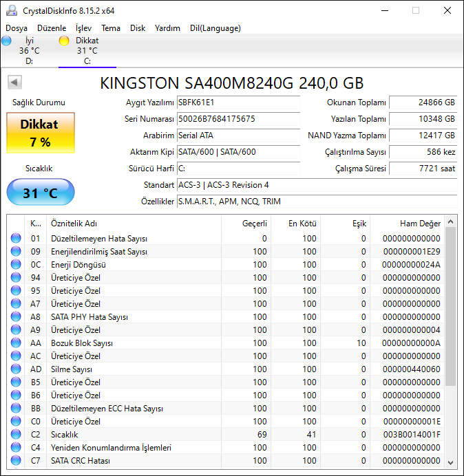Click the yellow status orb for C: drive
464x476 pixels.
coord(64,41)
